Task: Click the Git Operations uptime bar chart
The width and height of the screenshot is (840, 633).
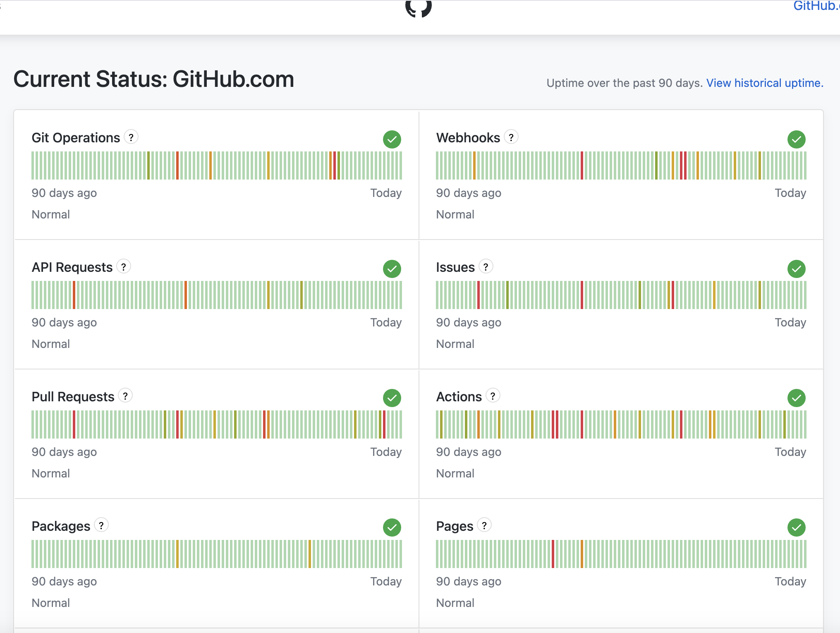Action: 216,165
